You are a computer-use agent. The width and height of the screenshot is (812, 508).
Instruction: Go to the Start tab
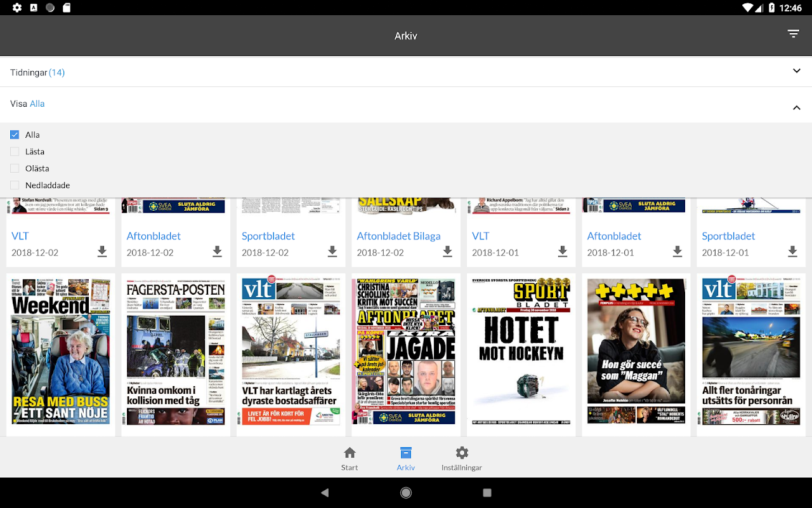pyautogui.click(x=350, y=458)
